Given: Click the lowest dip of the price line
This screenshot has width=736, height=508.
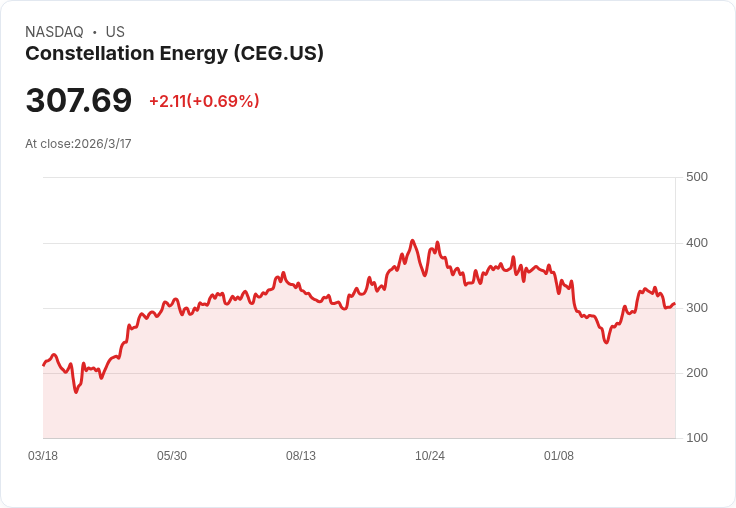Looking at the screenshot, I should pos(76,392).
